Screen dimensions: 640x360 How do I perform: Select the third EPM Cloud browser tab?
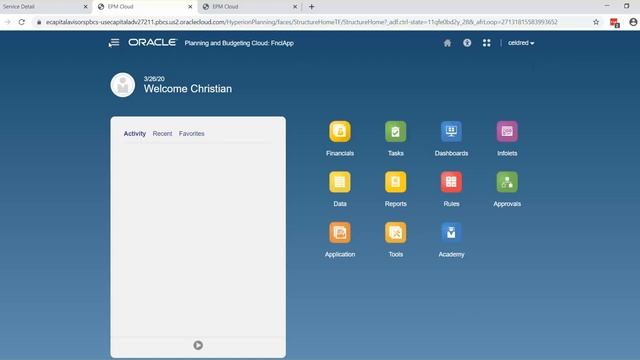[x=250, y=7]
